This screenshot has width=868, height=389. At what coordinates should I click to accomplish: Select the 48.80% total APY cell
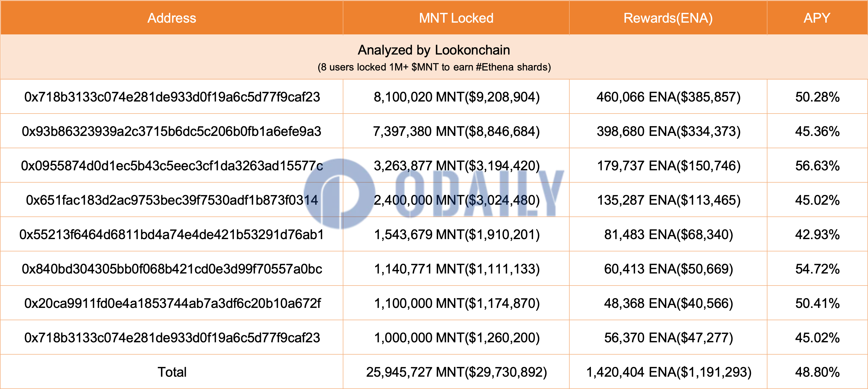817,372
